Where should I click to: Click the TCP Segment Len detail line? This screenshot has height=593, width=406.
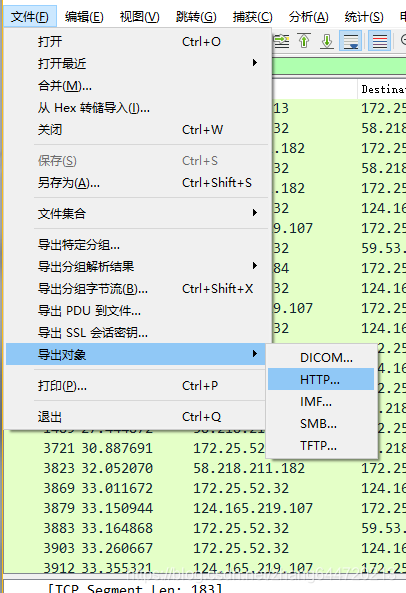(x=134, y=588)
